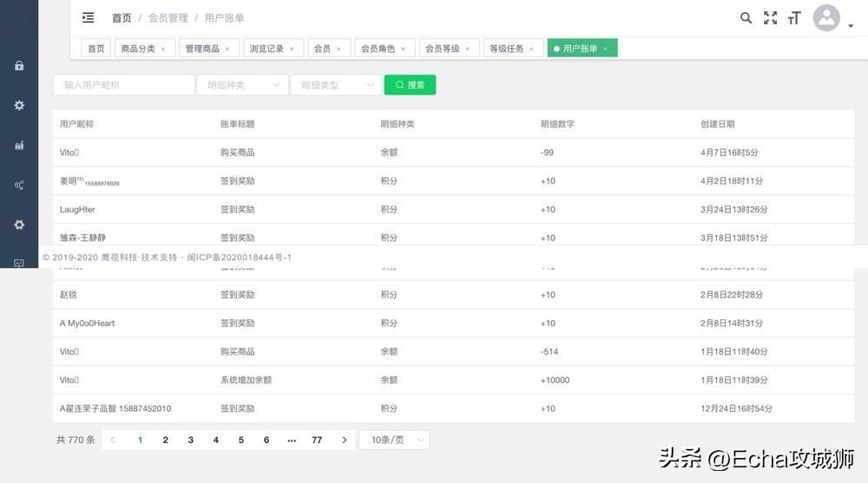Screen dimensions: 868x483
Task: Go to page 6 in pagination
Action: [266, 440]
